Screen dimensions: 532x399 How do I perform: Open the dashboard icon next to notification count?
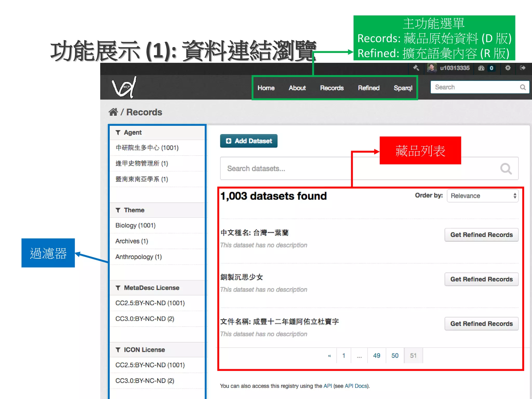[x=481, y=68]
